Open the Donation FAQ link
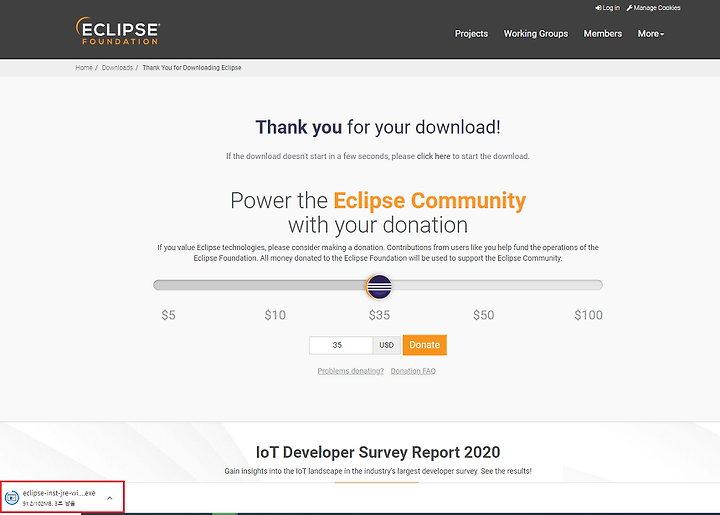 (413, 371)
